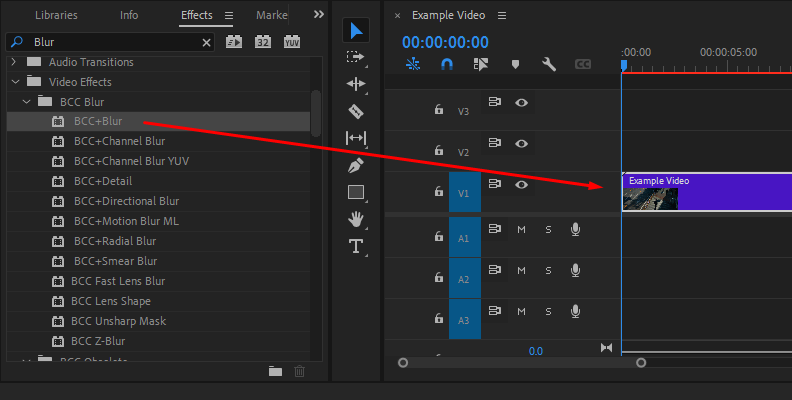Switch to the Info tab
Viewport: 792px width, 400px height.
pos(129,15)
